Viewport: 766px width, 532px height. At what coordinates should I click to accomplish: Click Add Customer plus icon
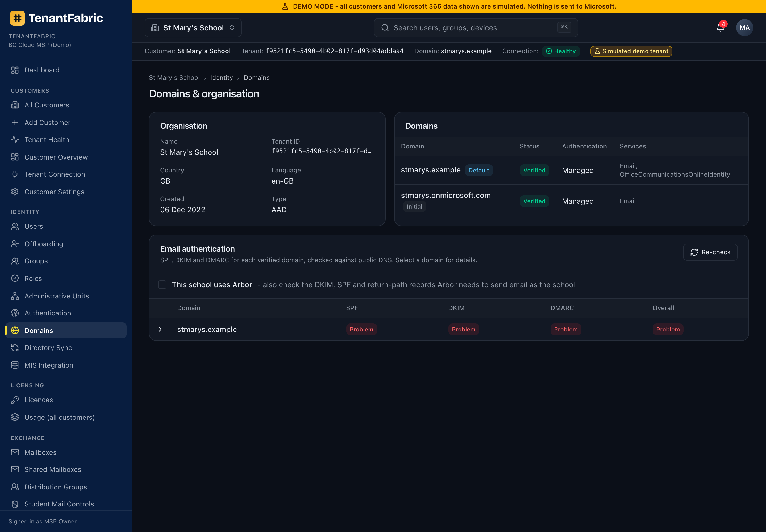point(15,122)
